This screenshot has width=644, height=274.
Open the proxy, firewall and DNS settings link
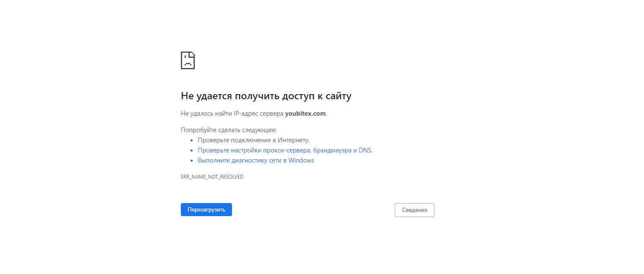coord(285,150)
